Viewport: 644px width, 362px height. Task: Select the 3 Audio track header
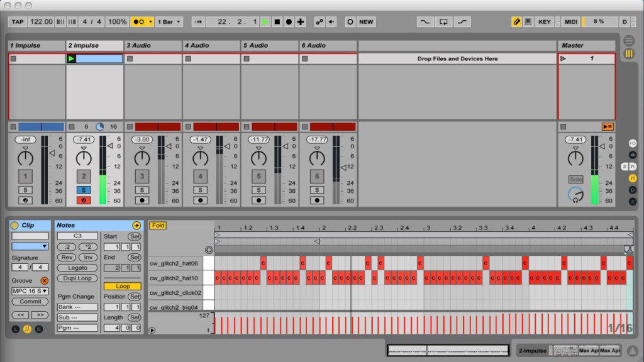click(153, 45)
